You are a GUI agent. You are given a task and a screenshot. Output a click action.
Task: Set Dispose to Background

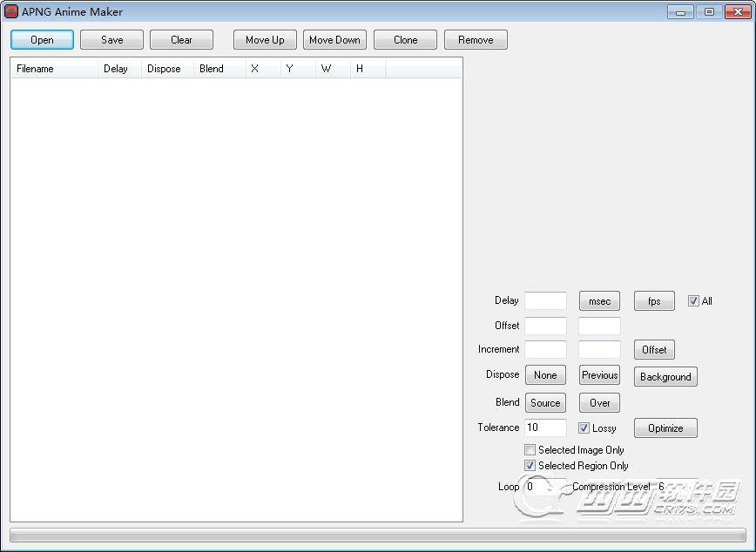pyautogui.click(x=665, y=376)
